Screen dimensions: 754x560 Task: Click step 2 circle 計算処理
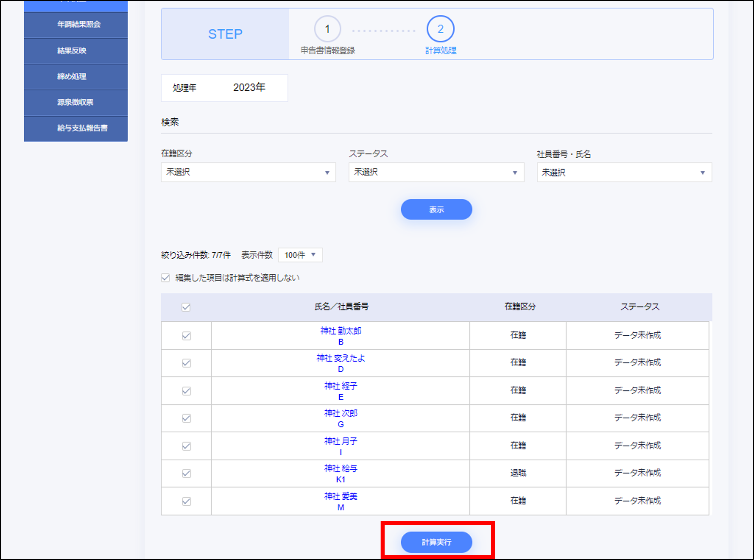pyautogui.click(x=440, y=29)
